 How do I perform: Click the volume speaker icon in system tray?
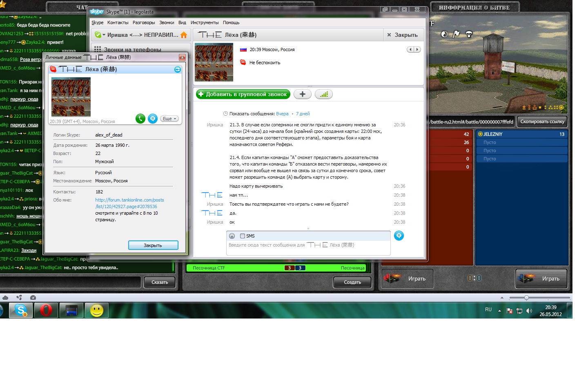[529, 311]
